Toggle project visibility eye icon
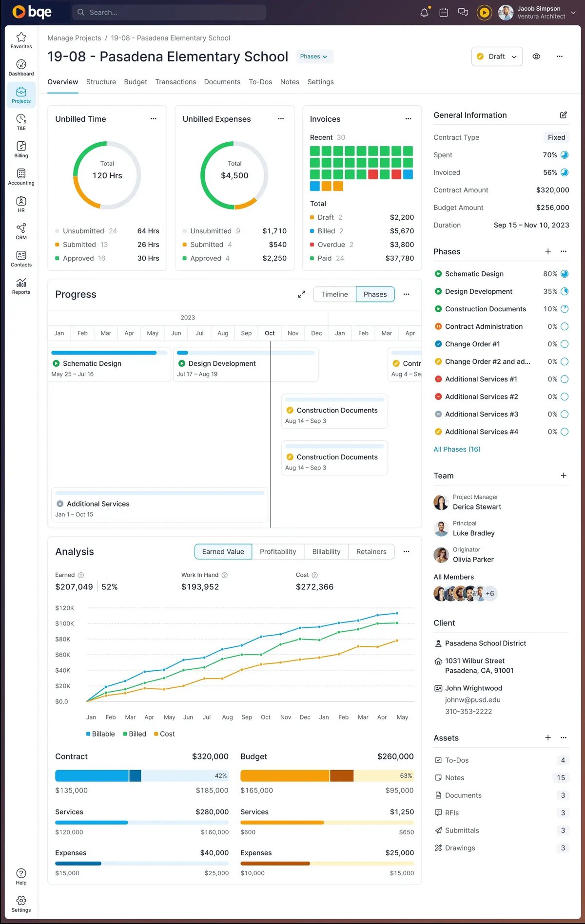 tap(536, 57)
